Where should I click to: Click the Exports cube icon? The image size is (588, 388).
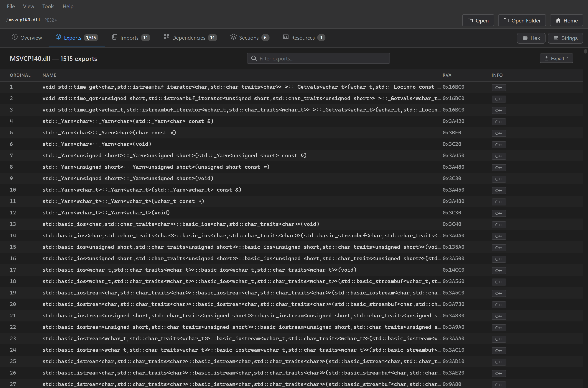point(58,37)
